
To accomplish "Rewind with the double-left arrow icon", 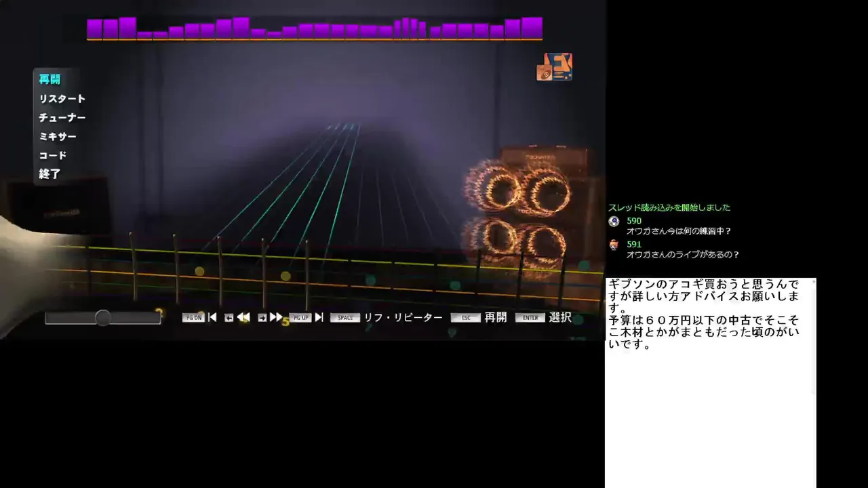I will (243, 317).
